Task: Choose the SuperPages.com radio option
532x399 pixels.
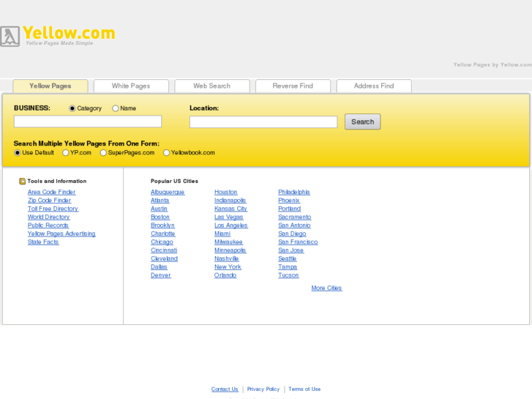Action: [x=103, y=153]
